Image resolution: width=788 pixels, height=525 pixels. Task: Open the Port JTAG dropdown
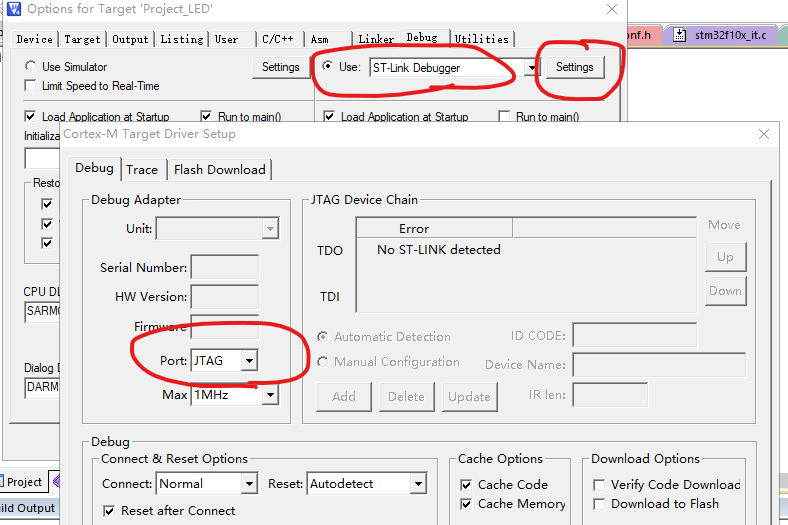[249, 361]
